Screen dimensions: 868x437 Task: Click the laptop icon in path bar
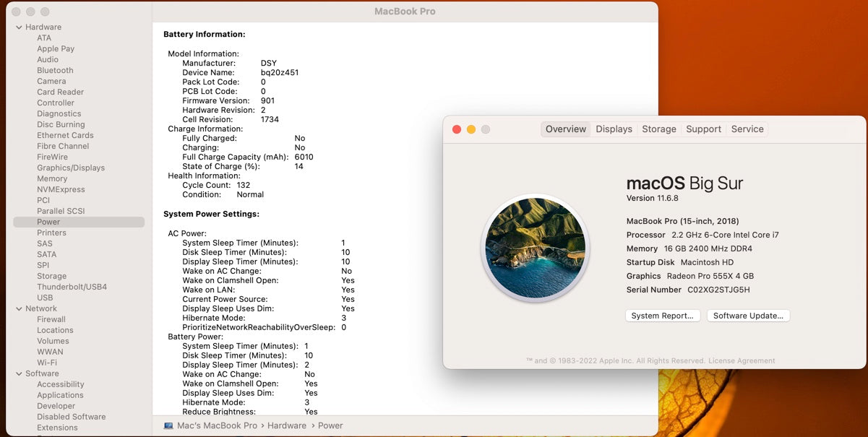(168, 425)
